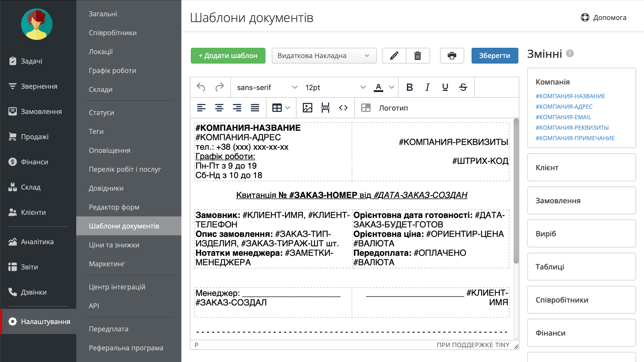Click the printer icon
644x362 pixels.
(452, 56)
